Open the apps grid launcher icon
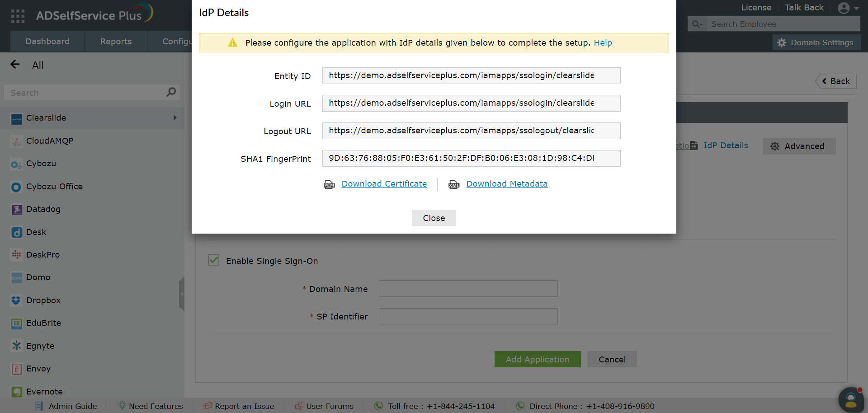The image size is (868, 413). point(18,16)
